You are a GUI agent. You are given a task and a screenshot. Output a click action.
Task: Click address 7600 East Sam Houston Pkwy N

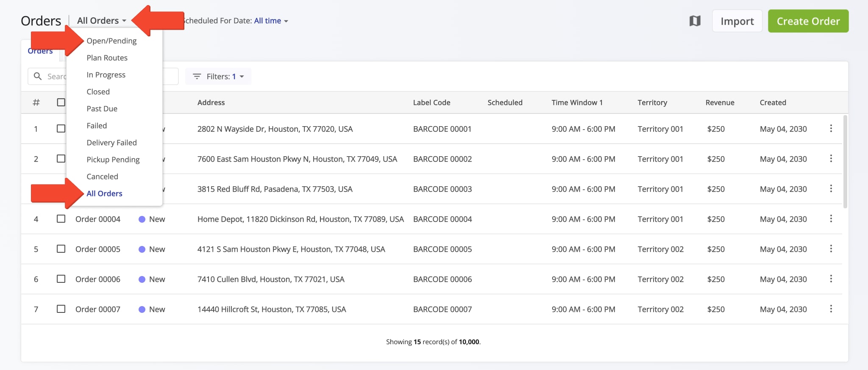tap(297, 159)
